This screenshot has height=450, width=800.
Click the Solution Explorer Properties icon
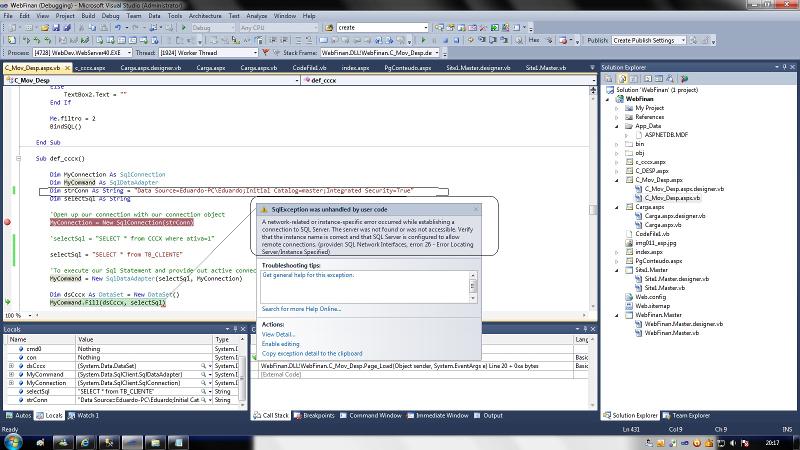tap(609, 79)
